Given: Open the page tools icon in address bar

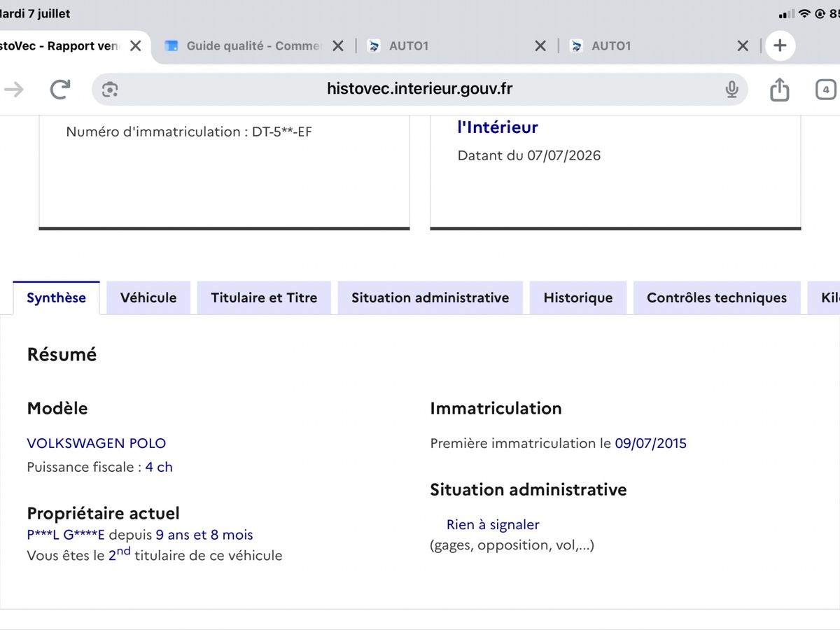Looking at the screenshot, I should coord(110,90).
